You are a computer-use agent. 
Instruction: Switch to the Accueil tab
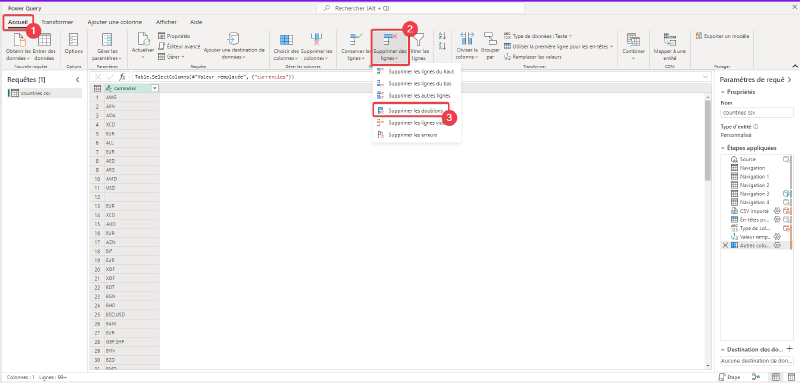point(18,22)
